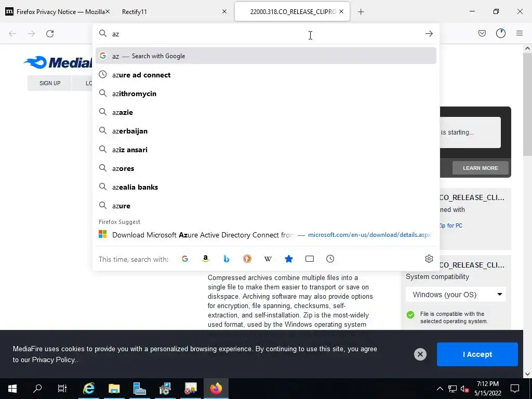The image size is (532, 399).
Task: Open the Windows (your OS) dropdown
Action: tap(456, 295)
